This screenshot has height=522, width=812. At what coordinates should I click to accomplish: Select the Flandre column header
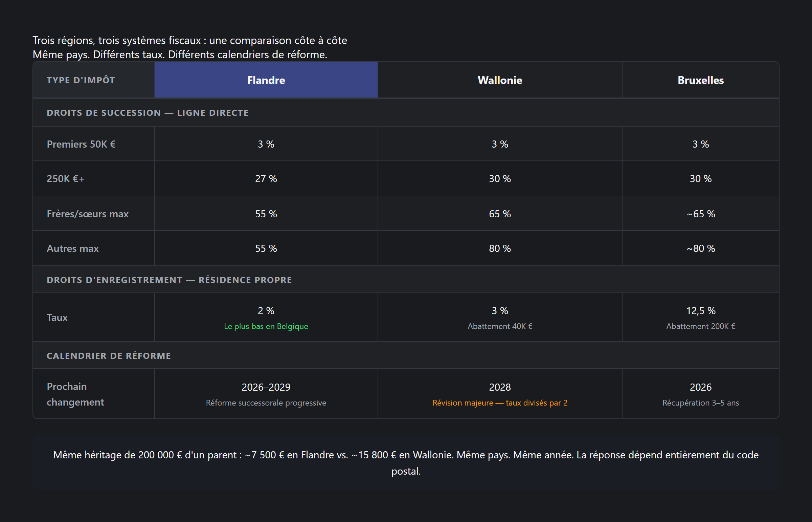click(266, 80)
